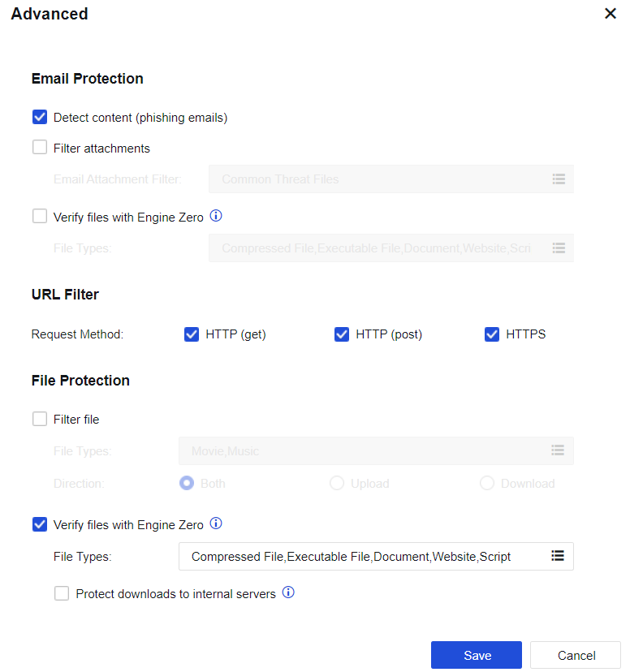Enable the Filter attachments checkbox
630x672 pixels.
(x=40, y=148)
